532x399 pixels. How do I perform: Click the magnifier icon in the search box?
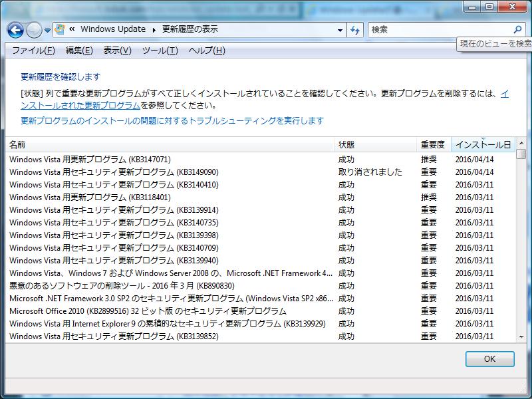(x=518, y=30)
